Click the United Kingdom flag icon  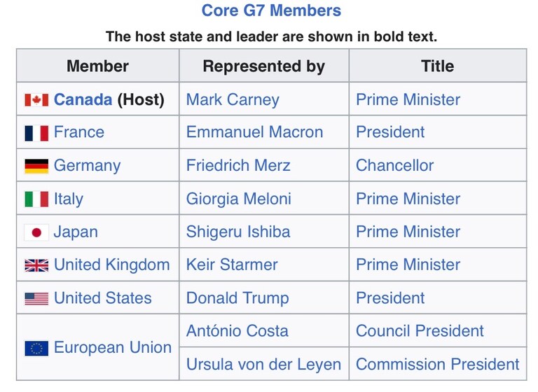[x=36, y=265]
